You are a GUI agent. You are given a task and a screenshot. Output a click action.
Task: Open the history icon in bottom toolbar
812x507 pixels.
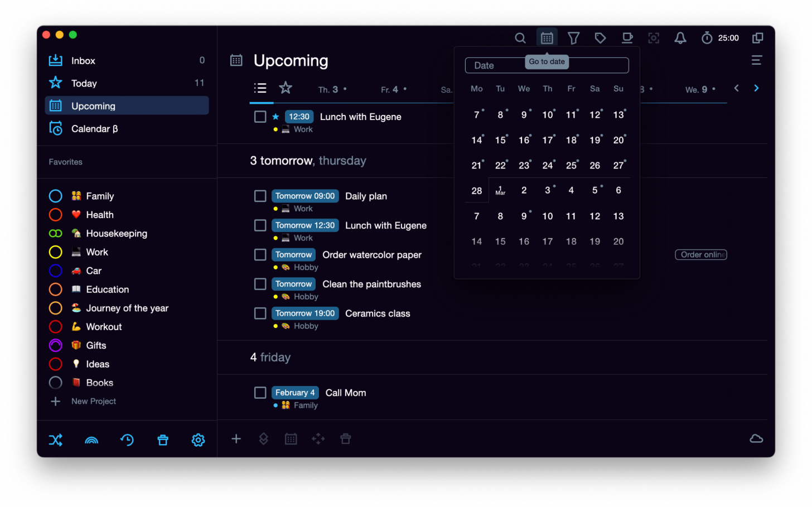coord(127,440)
